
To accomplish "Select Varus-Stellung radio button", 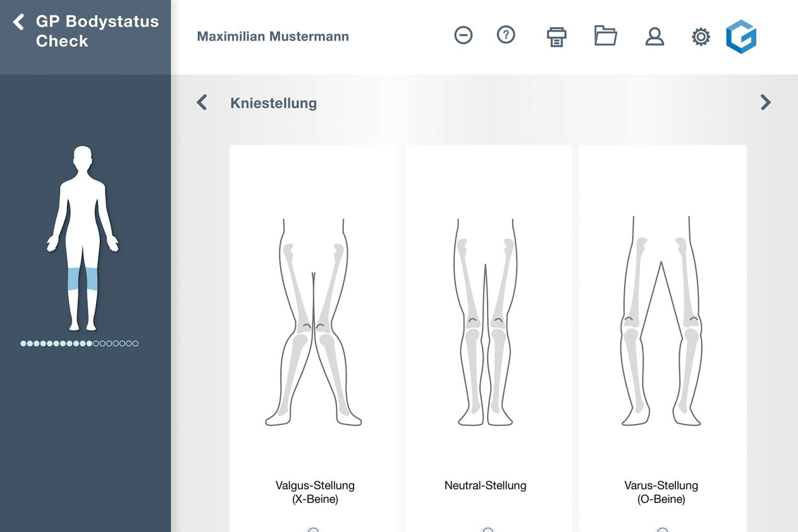I will (x=662, y=529).
